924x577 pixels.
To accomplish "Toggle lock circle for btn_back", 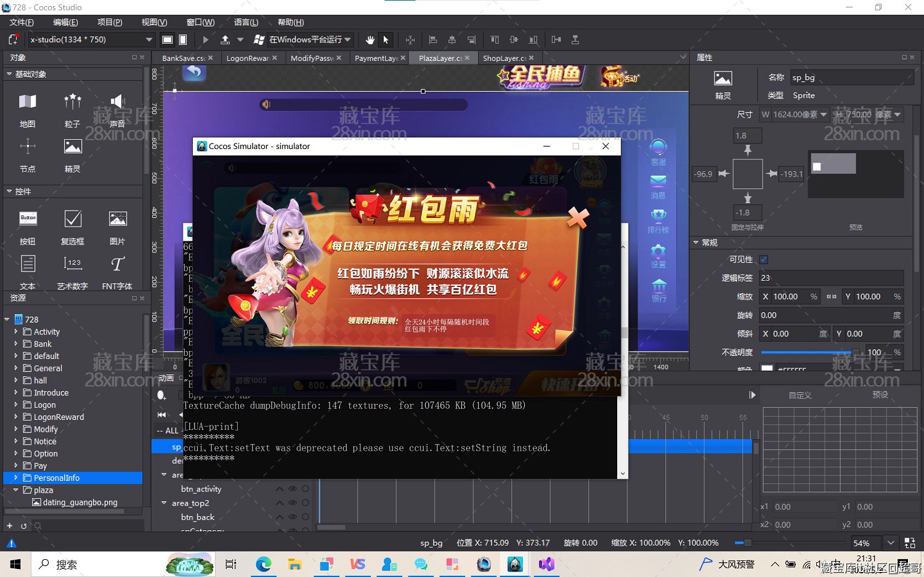I will (306, 517).
